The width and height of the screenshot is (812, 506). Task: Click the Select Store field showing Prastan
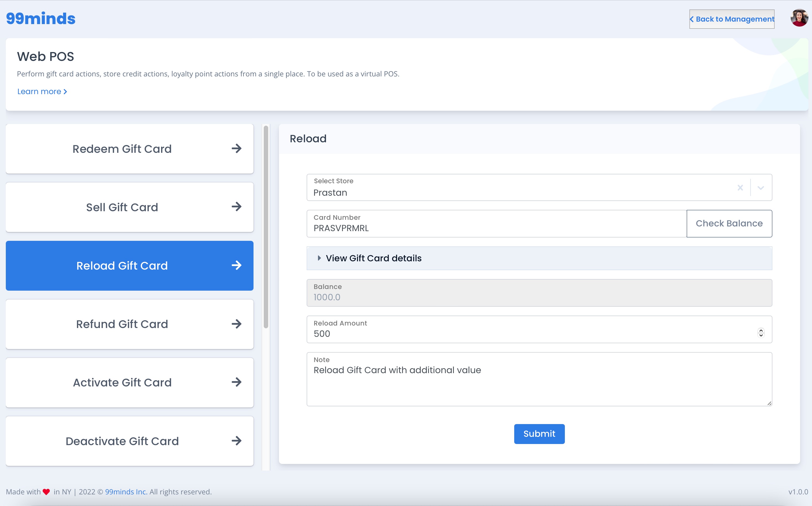(539, 187)
